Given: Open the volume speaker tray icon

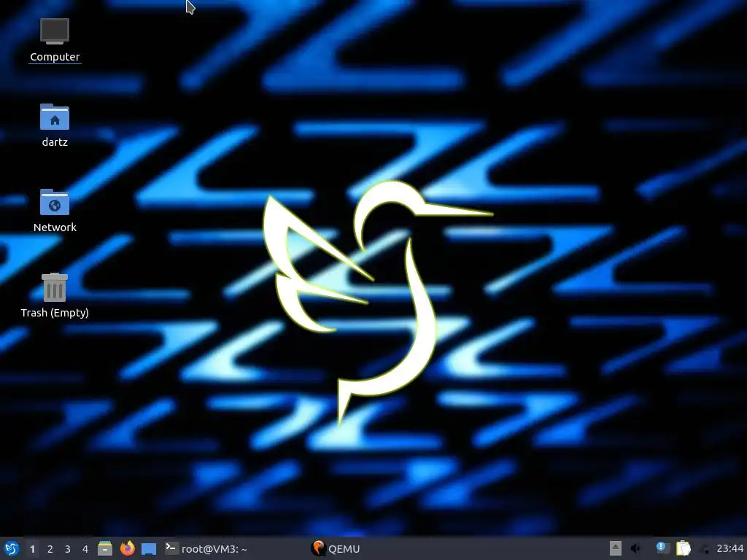Looking at the screenshot, I should coord(635,548).
